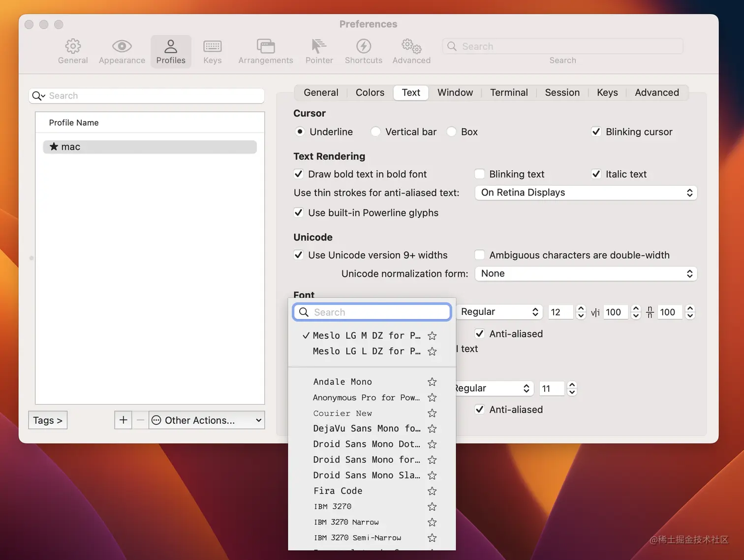The image size is (744, 560).
Task: Star the Droid Sans Mono Slashed font
Action: [x=432, y=475]
